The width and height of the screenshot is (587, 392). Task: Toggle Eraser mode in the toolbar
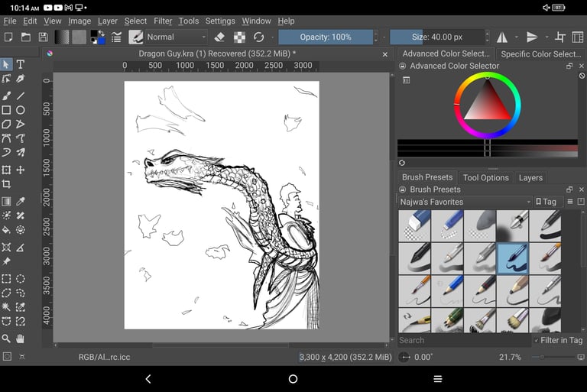(x=219, y=37)
